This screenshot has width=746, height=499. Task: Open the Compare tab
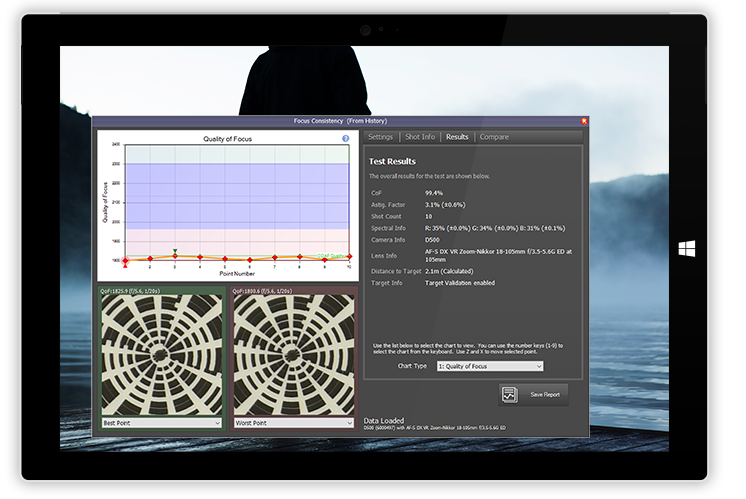[494, 137]
